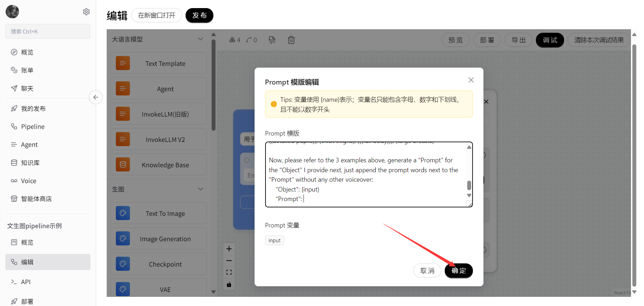Click the search Ctrl+K field

click(x=48, y=31)
